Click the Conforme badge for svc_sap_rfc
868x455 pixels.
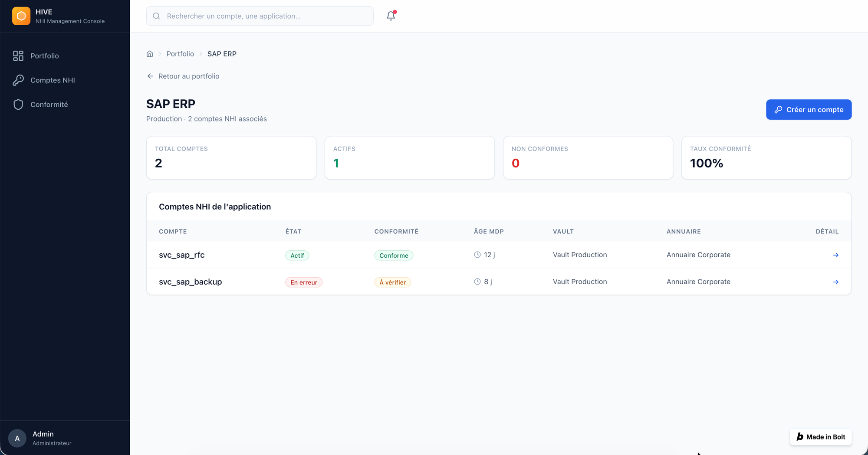tap(394, 255)
